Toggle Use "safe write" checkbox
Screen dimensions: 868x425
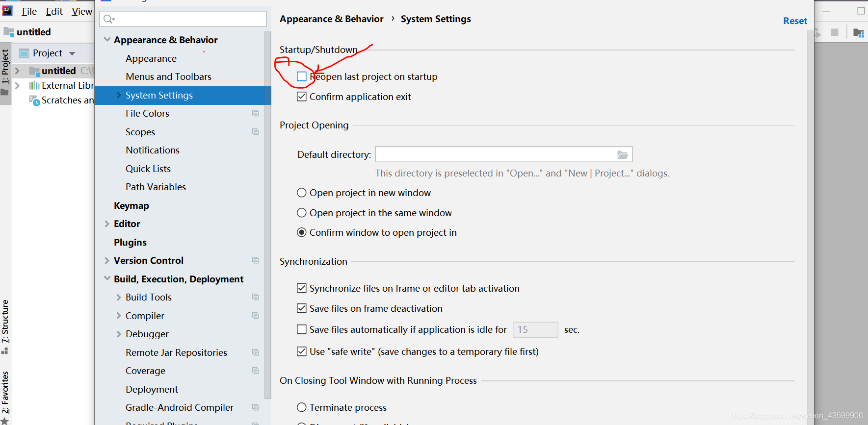[x=302, y=351]
